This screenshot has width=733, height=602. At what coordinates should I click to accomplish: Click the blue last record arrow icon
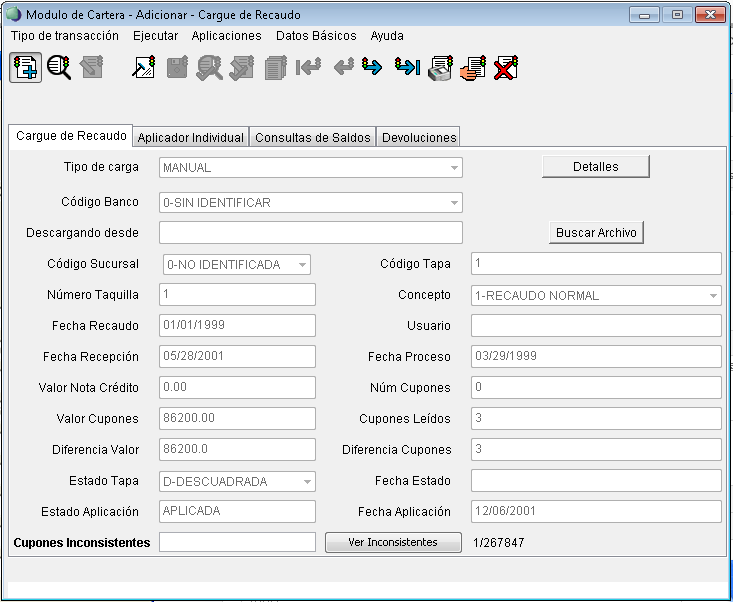coord(406,68)
